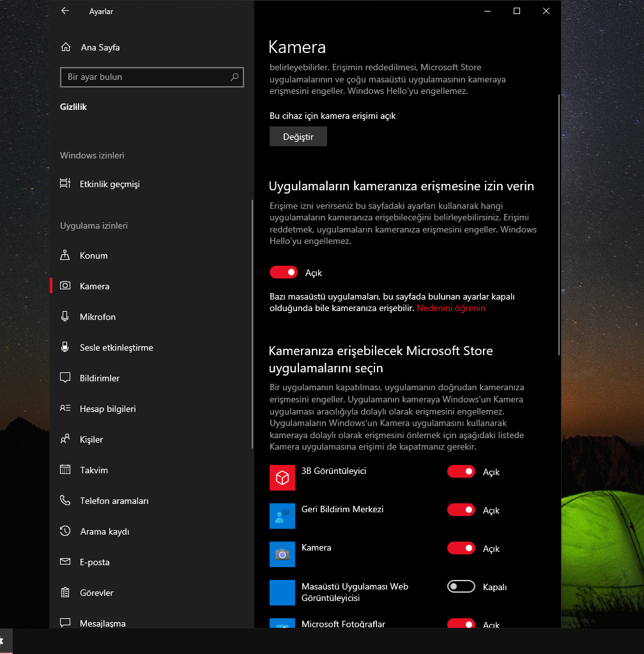This screenshot has width=644, height=654.
Task: Select Kişiler in sidebar
Action: [151, 439]
